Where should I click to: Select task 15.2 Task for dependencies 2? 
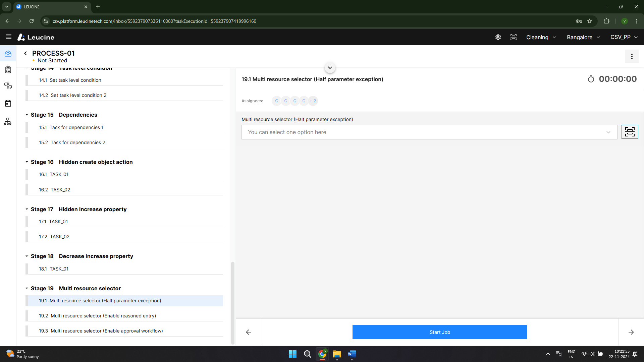pos(124,142)
